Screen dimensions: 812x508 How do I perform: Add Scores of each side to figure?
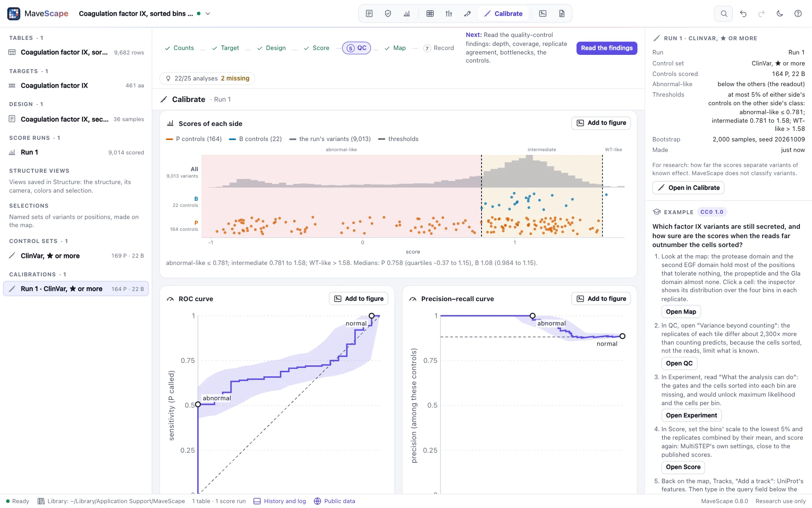point(601,123)
